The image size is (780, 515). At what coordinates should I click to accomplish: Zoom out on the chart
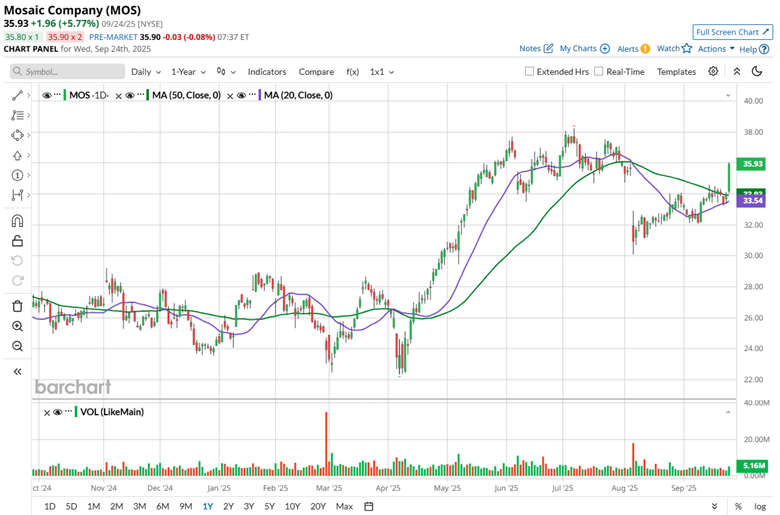17,346
